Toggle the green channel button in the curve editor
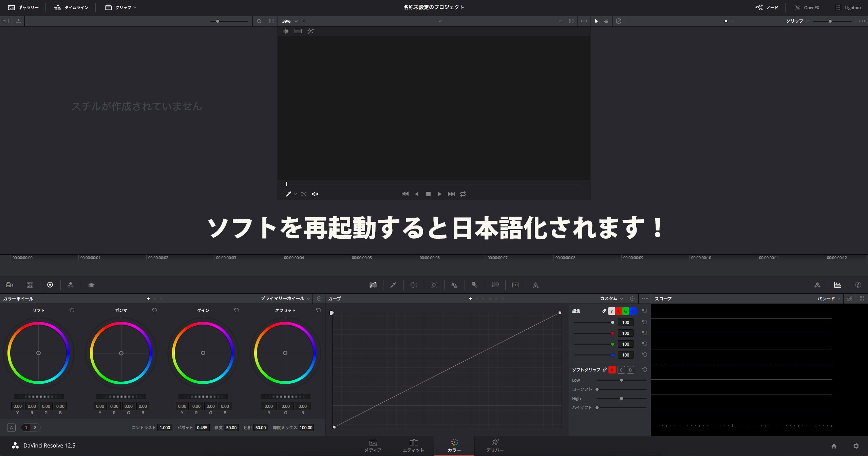 point(626,311)
